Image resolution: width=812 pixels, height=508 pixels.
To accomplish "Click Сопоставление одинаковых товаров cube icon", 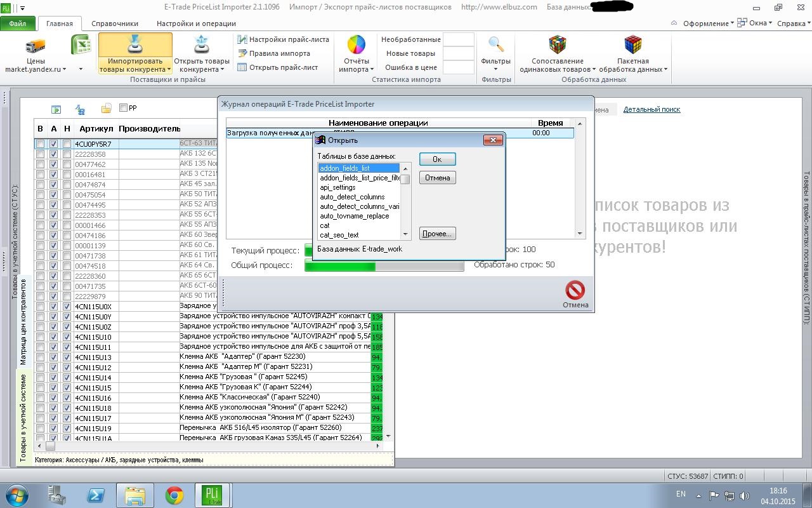I will (558, 45).
